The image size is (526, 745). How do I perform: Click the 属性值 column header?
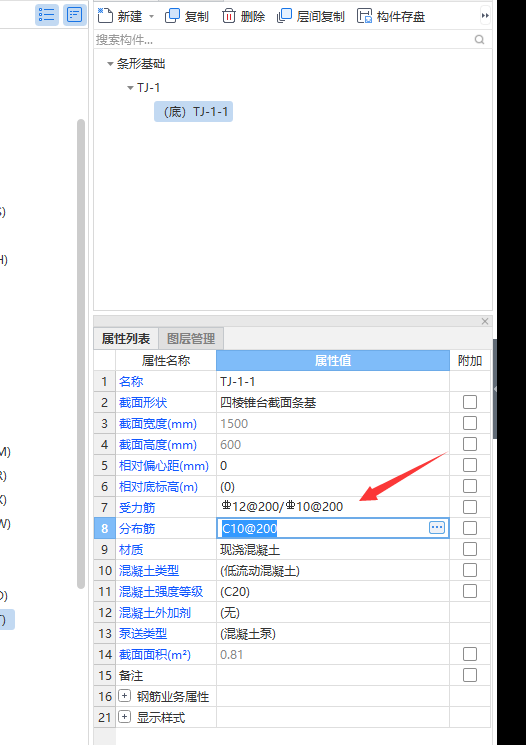[333, 360]
